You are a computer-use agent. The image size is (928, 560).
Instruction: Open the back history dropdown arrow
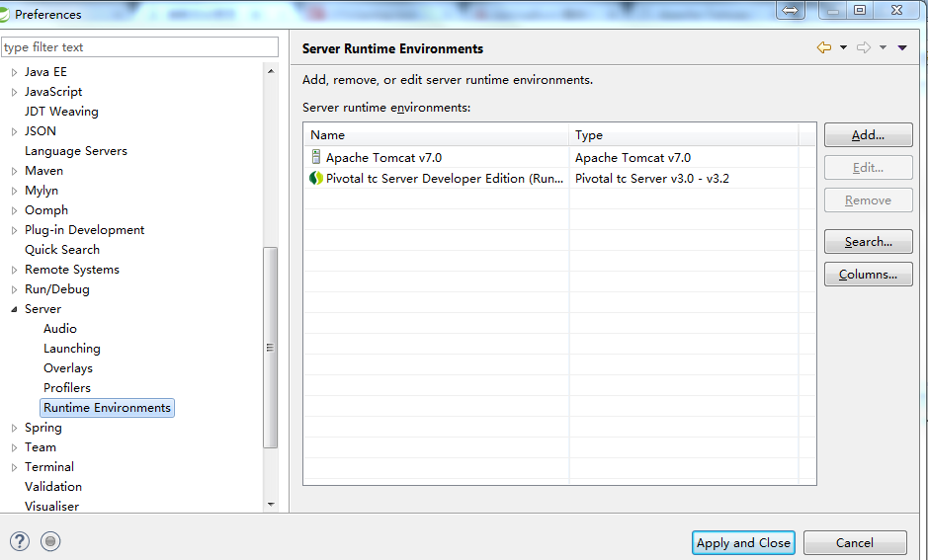click(843, 47)
